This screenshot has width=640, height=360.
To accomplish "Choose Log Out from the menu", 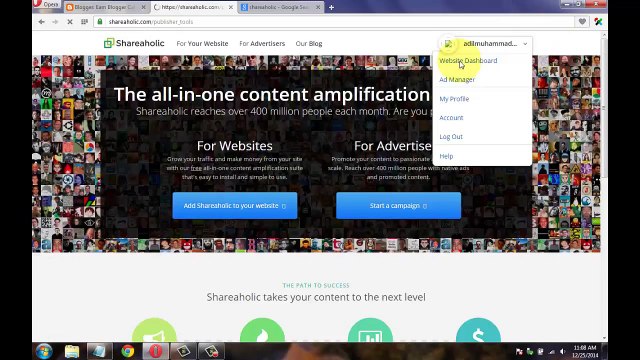I will (x=451, y=137).
